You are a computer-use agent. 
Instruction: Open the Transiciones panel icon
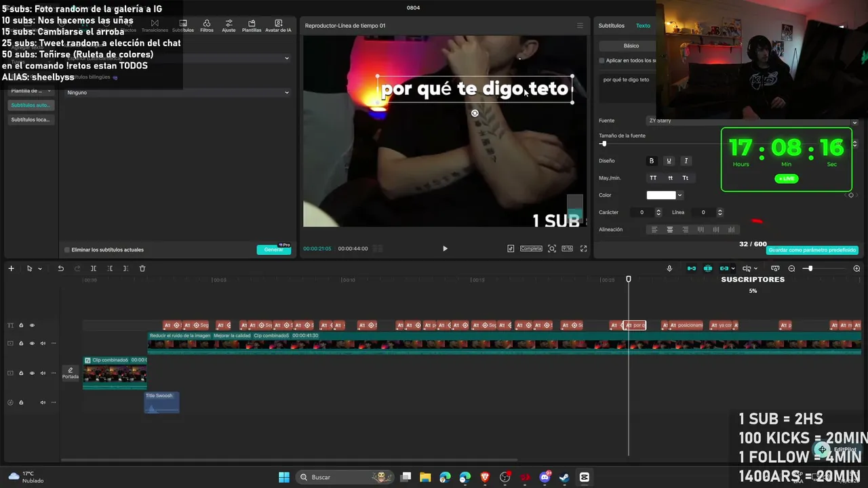click(155, 26)
